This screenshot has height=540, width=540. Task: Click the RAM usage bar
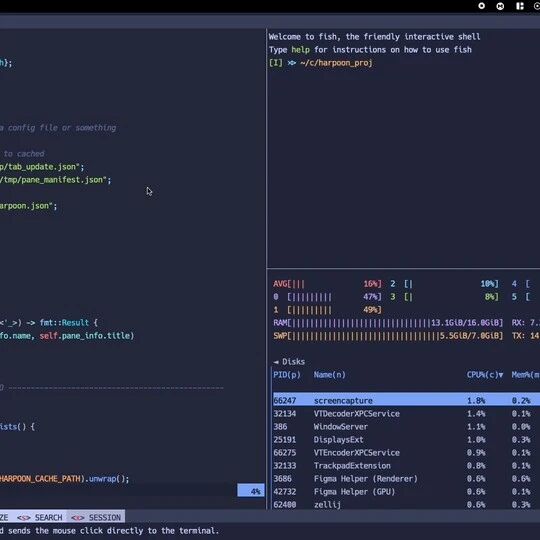388,323
